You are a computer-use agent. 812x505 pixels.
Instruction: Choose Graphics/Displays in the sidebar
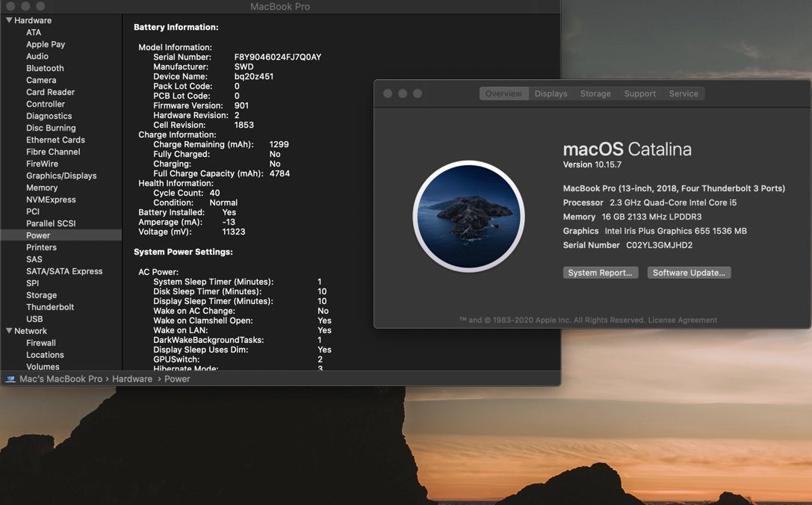(61, 176)
